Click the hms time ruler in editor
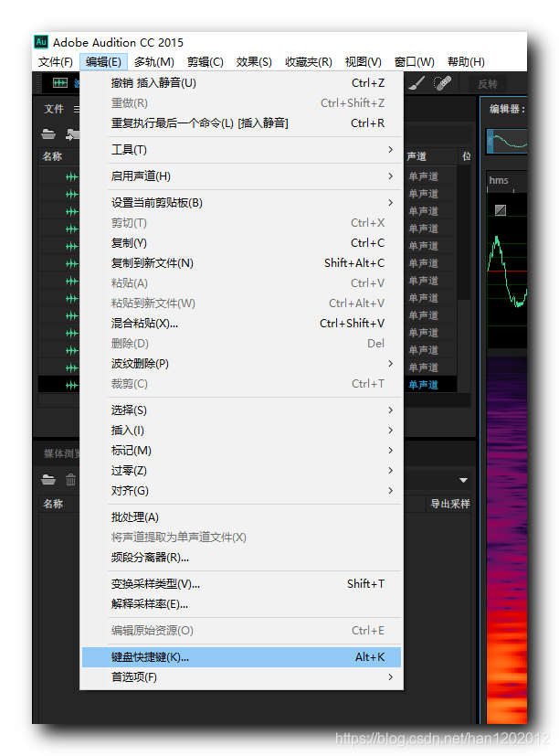 coord(506,181)
